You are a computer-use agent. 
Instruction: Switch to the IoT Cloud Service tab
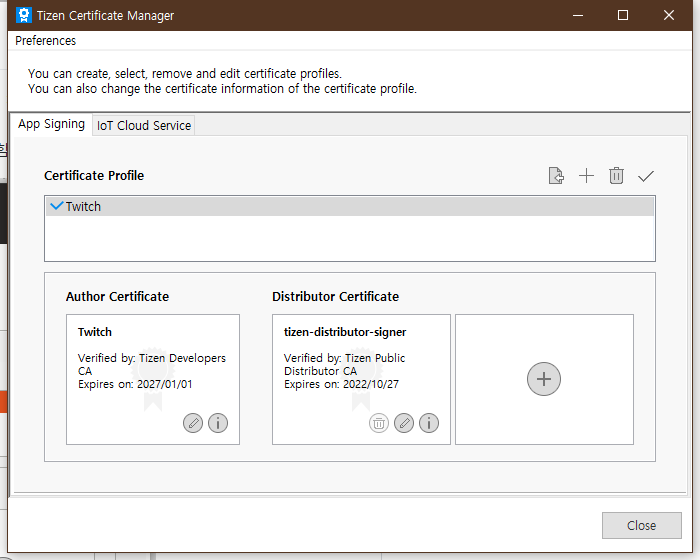144,125
